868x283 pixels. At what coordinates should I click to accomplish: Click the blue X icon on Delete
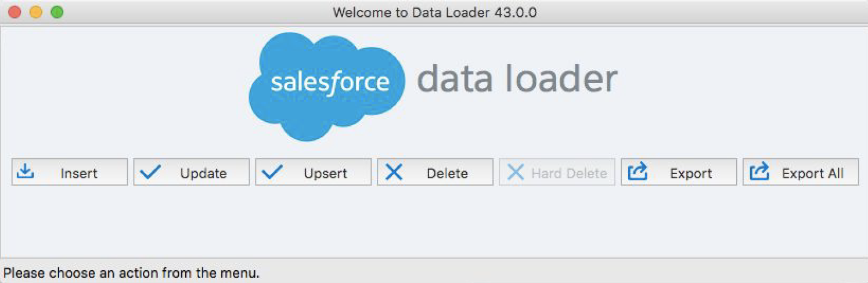pyautogui.click(x=394, y=172)
